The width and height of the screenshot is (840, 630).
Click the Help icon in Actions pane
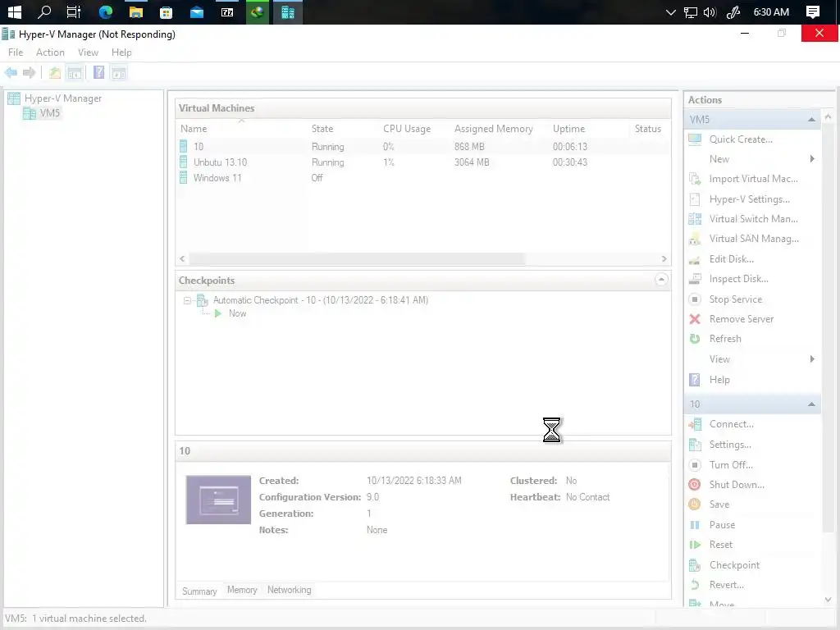pos(695,379)
